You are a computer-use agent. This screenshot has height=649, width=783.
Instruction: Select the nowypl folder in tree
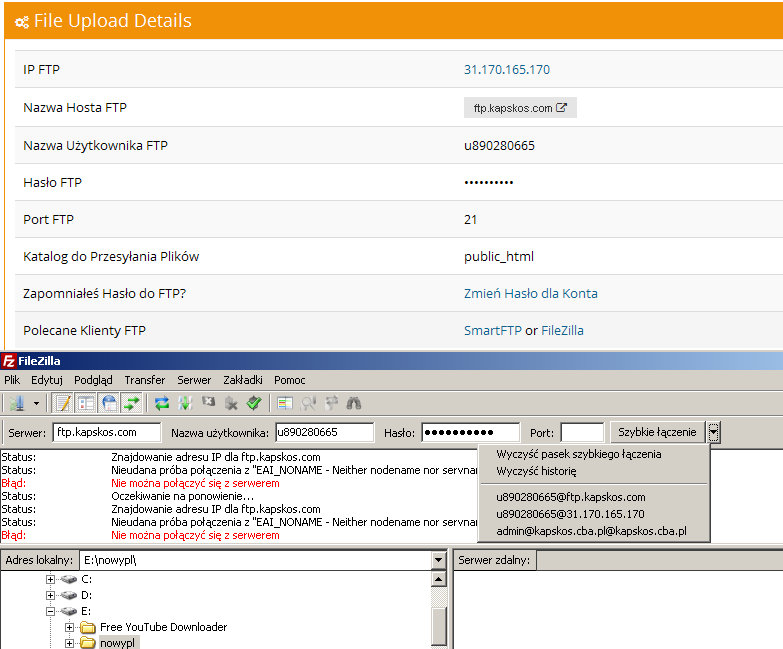pos(117,643)
